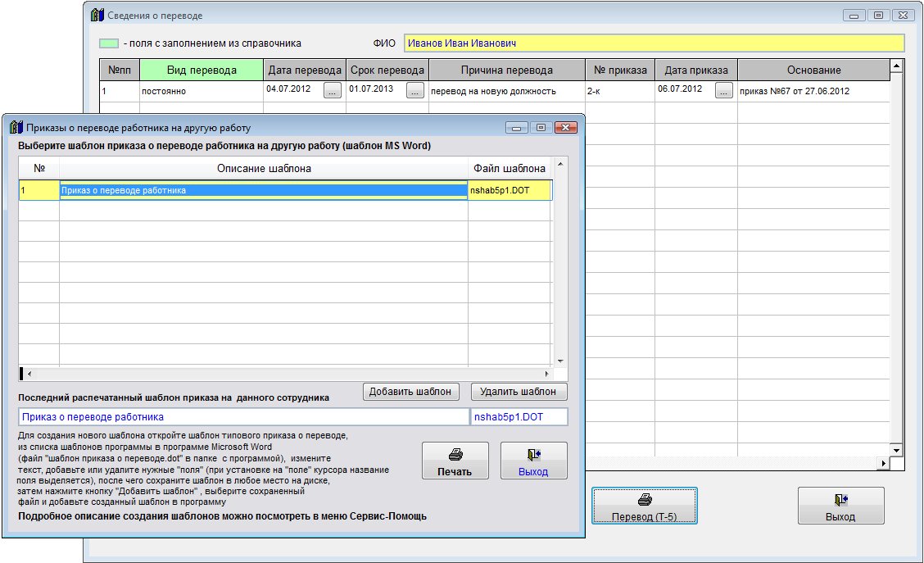Click right arrow of main table horizontal scrollbar
This screenshot has width=924, height=563.
pos(883,464)
